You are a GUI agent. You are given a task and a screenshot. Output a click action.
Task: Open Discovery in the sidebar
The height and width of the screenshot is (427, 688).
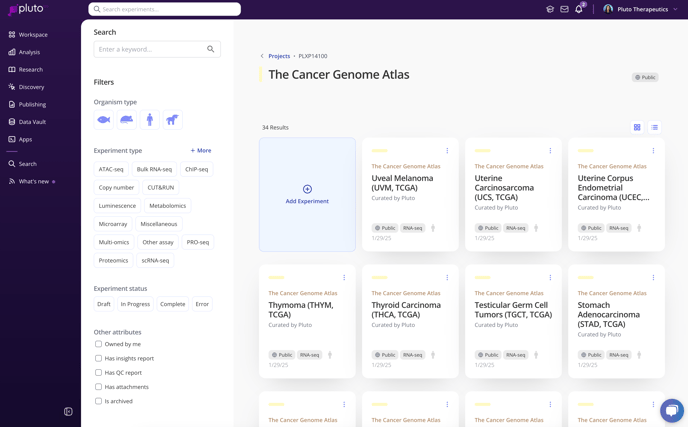[x=26, y=87]
